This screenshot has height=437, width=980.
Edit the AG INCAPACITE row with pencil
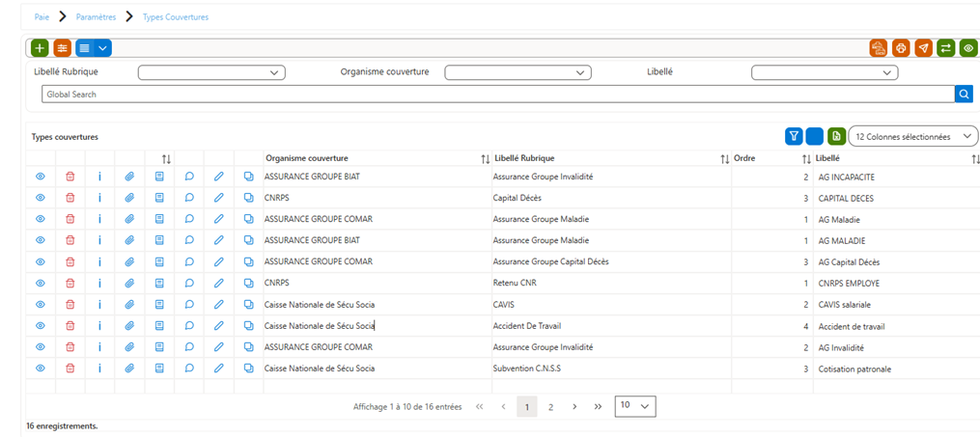point(219,177)
